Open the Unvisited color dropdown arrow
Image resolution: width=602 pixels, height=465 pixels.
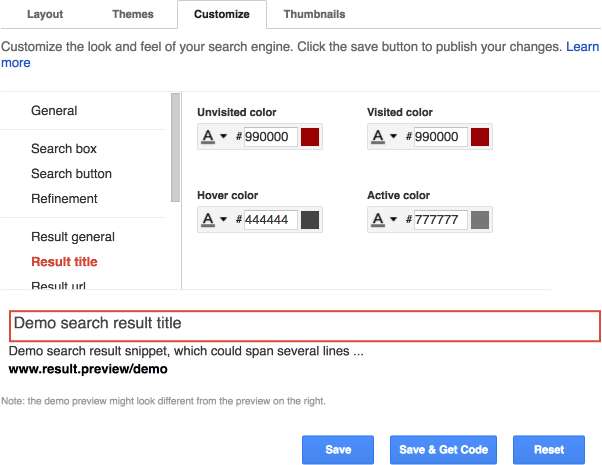tap(224, 137)
